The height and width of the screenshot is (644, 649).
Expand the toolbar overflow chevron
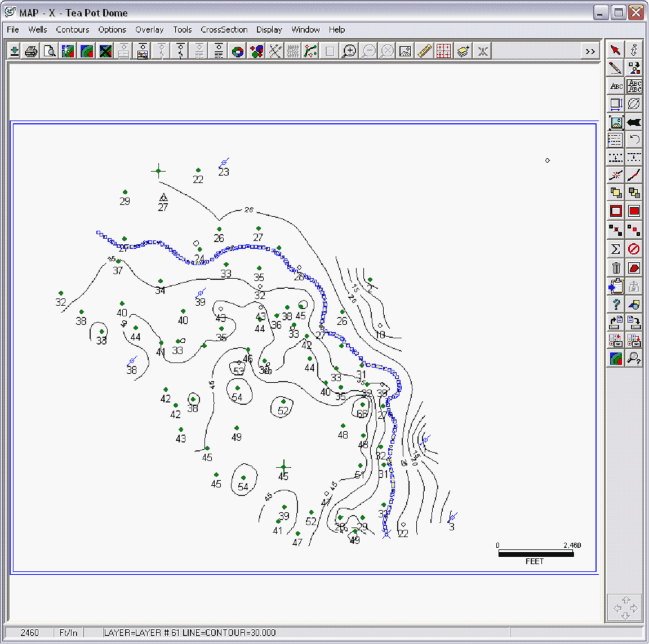(x=590, y=51)
